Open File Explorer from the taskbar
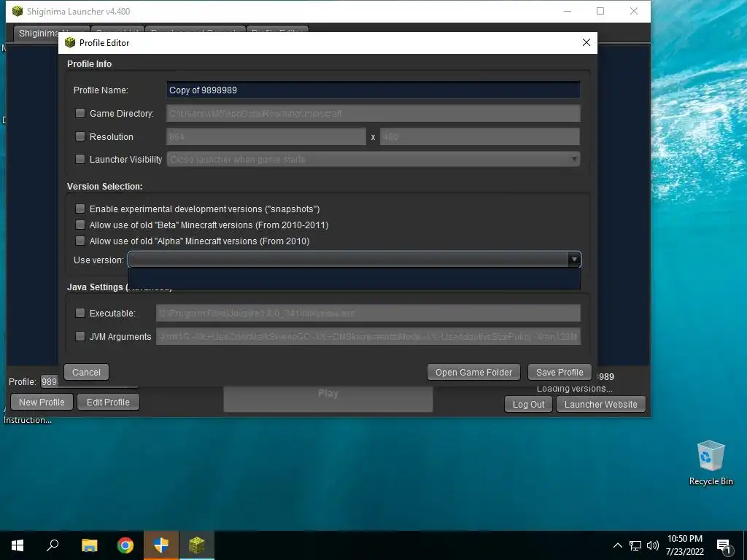747x560 pixels. coord(89,545)
